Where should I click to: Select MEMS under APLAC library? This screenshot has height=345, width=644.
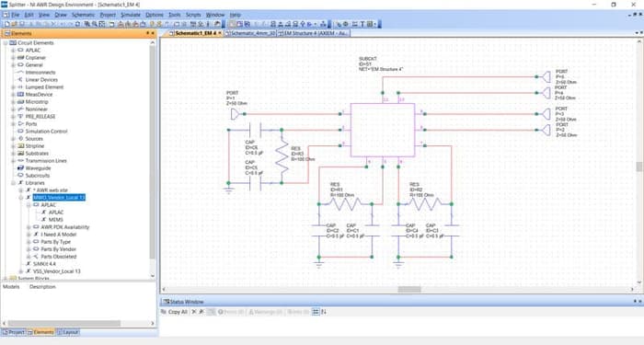click(56, 220)
